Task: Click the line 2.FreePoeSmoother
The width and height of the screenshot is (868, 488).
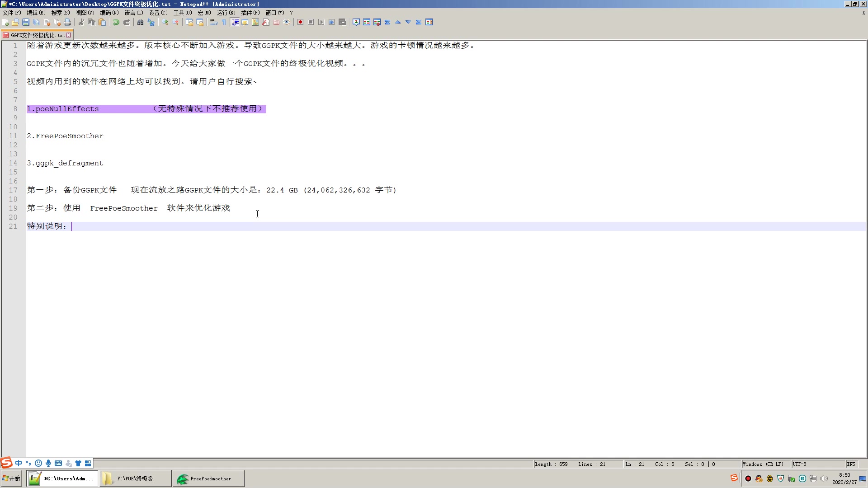Action: click(x=65, y=136)
